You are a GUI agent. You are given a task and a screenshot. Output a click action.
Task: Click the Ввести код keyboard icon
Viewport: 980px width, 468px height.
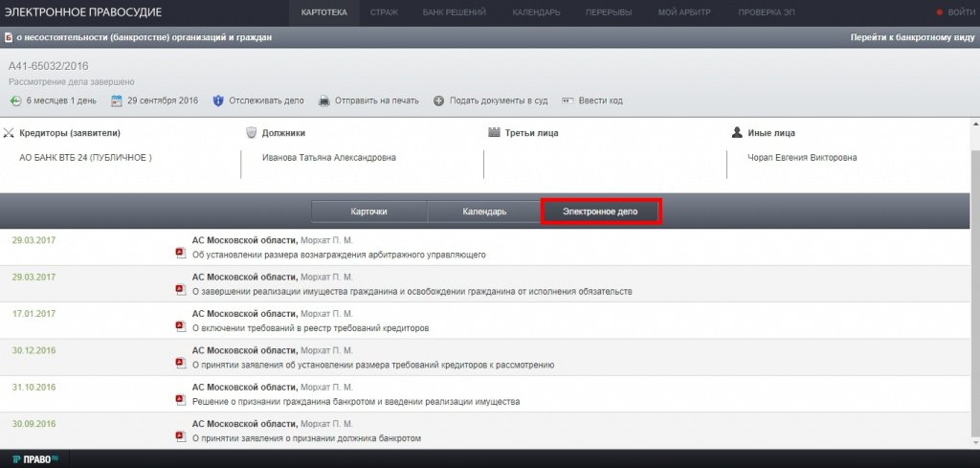click(x=568, y=100)
